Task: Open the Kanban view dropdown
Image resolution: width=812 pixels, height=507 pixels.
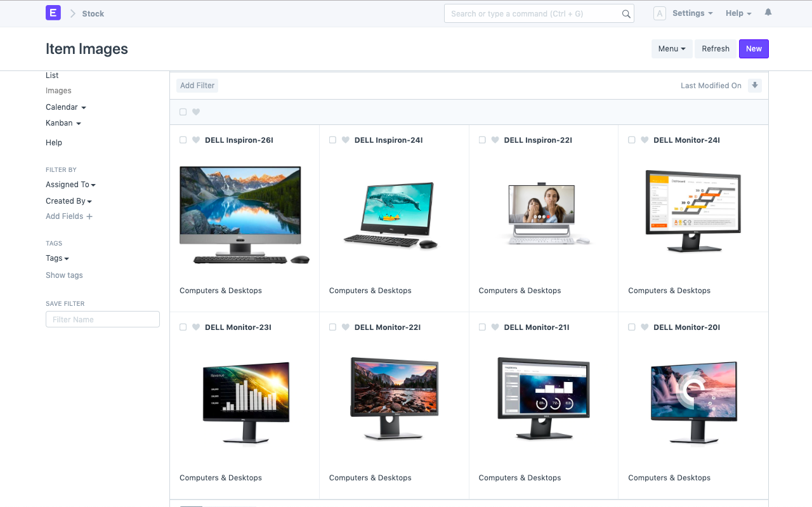Action: (63, 123)
